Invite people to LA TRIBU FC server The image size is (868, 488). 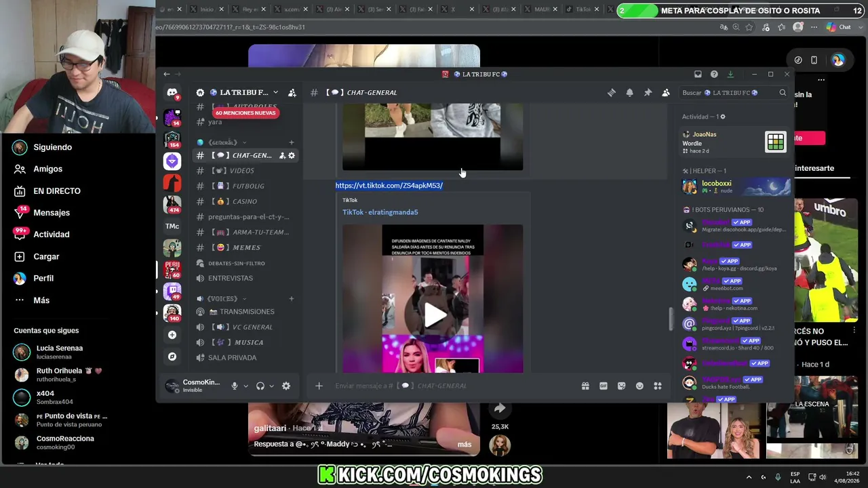pos(292,93)
